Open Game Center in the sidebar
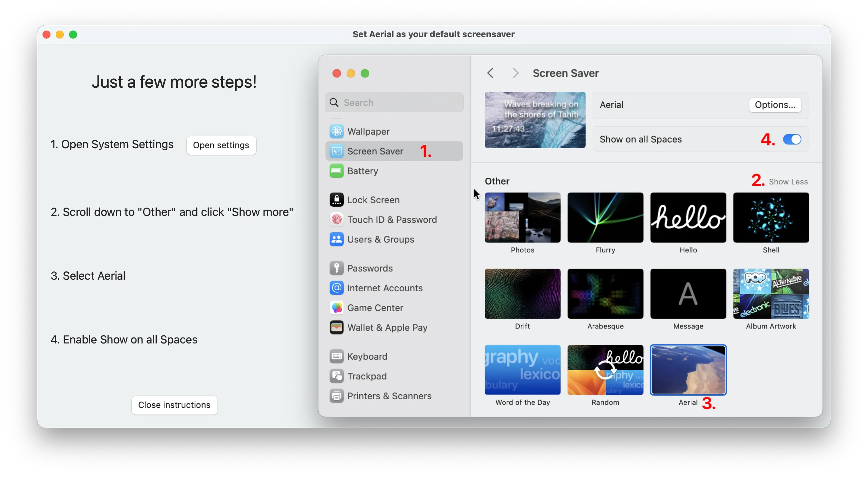Viewport: 868px width, 477px height. 394,308
